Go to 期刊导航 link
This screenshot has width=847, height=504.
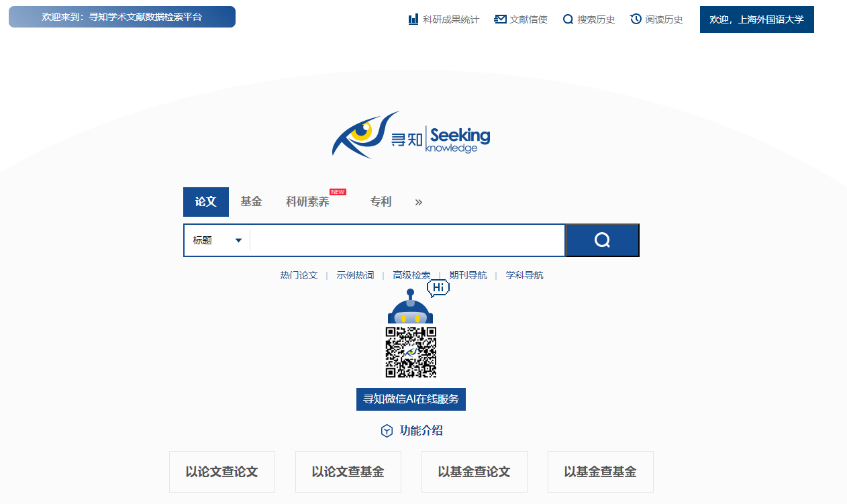tap(468, 275)
